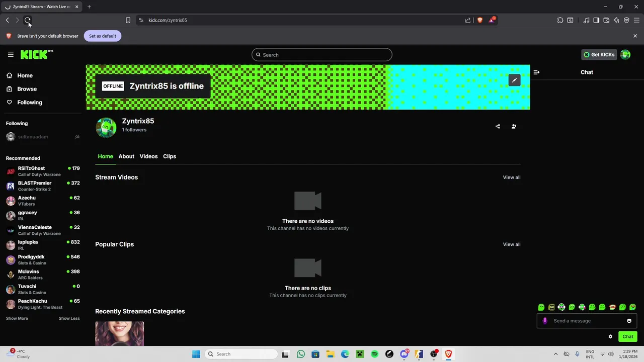644x362 pixels.
Task: Switch to the Clips tab
Action: pyautogui.click(x=170, y=156)
